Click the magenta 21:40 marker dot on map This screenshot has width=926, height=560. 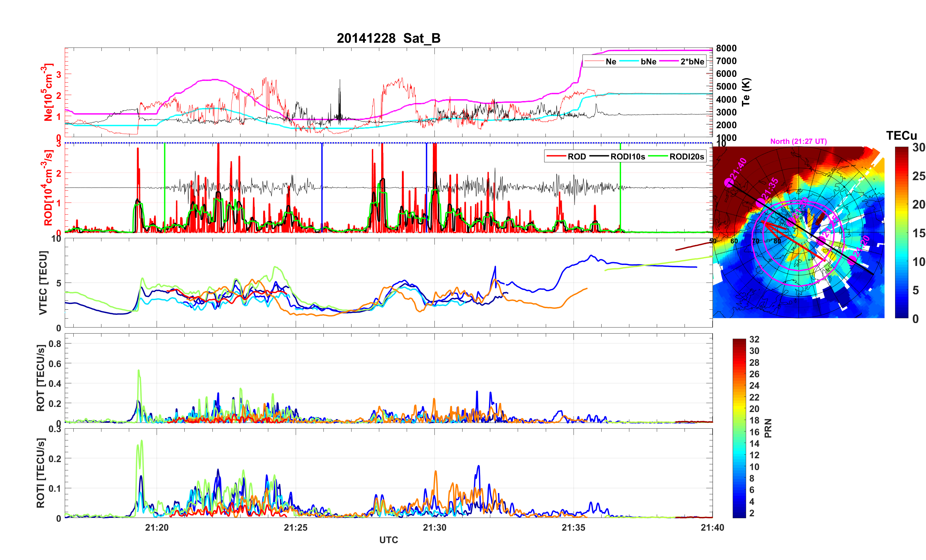click(x=729, y=183)
